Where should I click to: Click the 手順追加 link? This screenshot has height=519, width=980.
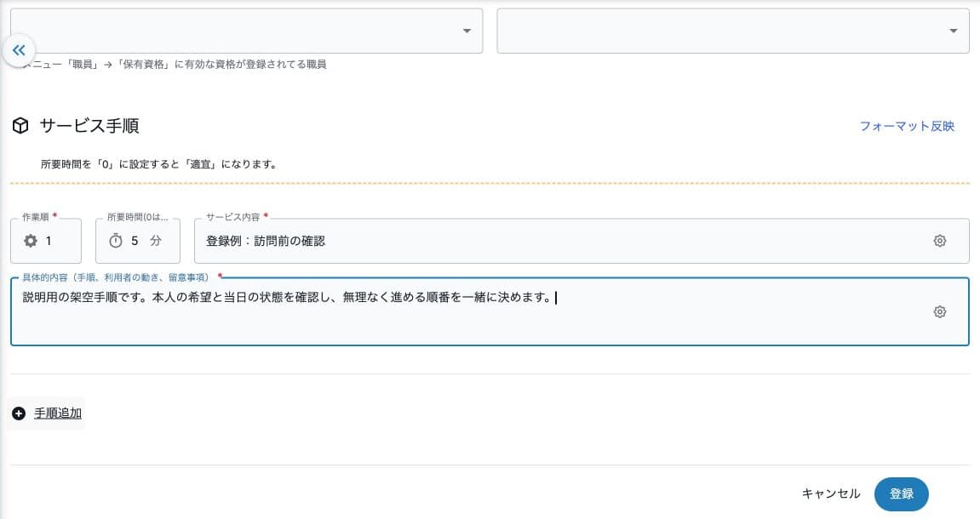tap(58, 413)
